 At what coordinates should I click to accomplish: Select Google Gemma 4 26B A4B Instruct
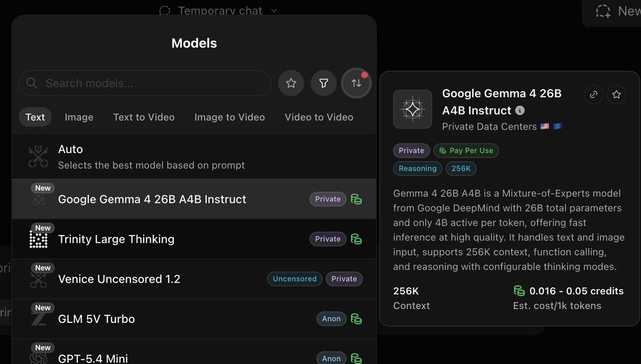pyautogui.click(x=194, y=199)
